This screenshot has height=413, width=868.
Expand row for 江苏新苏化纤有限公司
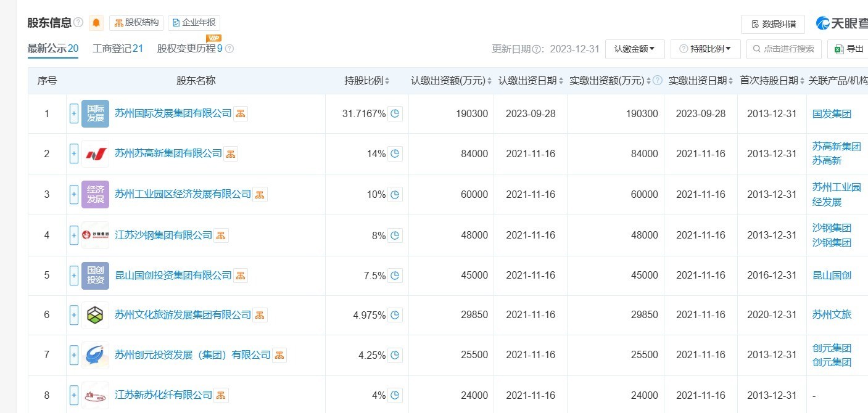pos(74,395)
